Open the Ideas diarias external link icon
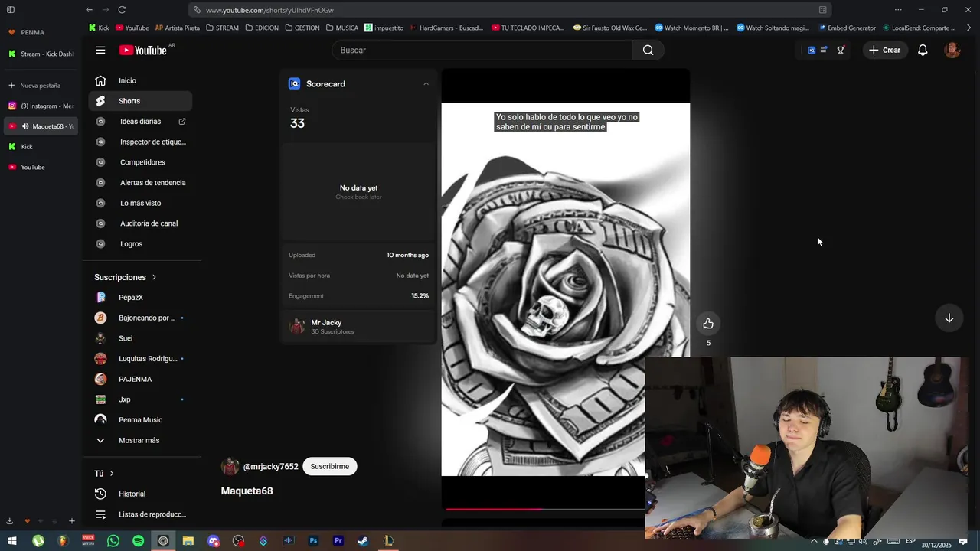 (x=182, y=121)
